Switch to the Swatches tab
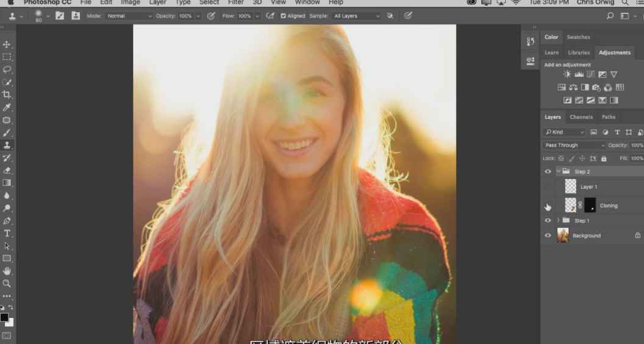Screen dimensions: 644x344 coord(578,37)
